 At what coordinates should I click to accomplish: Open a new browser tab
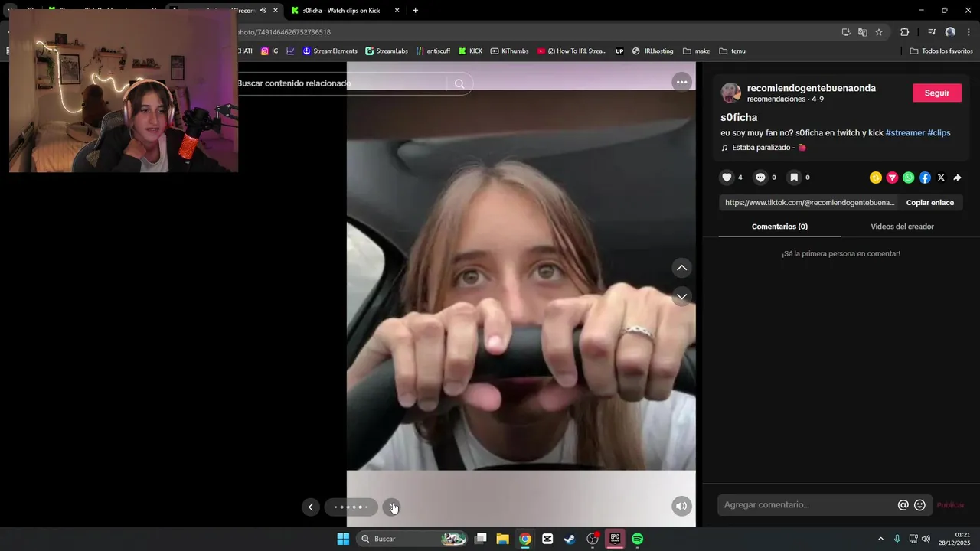tap(415, 11)
